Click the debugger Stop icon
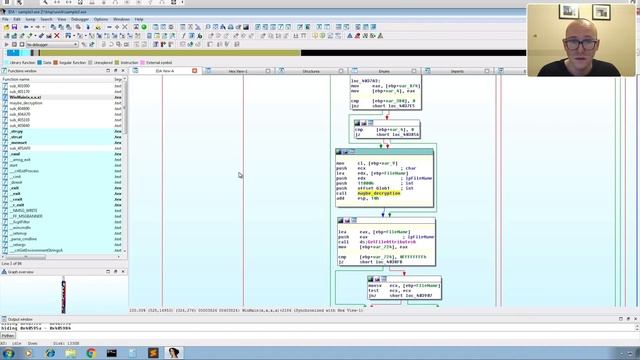Image resolution: width=640 pixels, height=360 pixels. (22, 44)
